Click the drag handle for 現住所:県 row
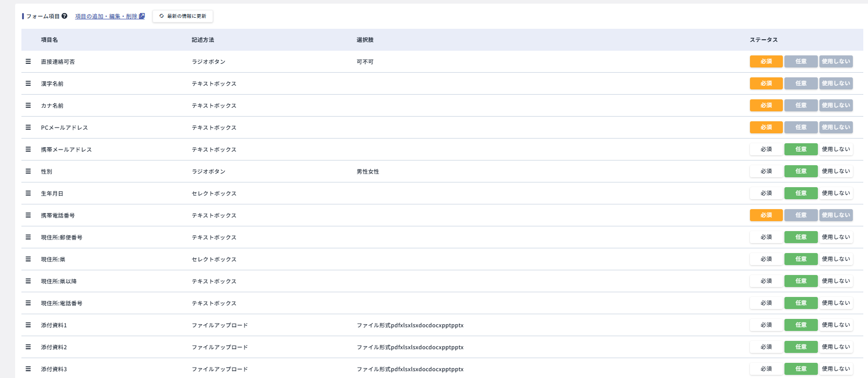 pos(28,259)
